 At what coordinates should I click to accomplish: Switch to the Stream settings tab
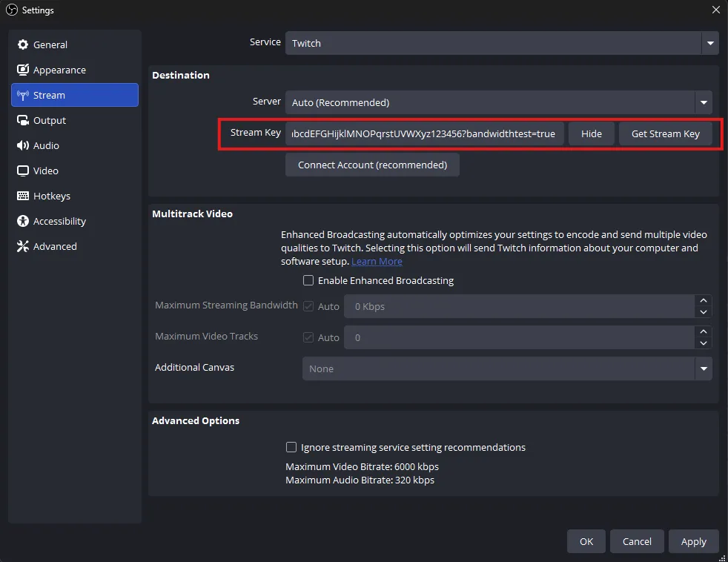(74, 95)
